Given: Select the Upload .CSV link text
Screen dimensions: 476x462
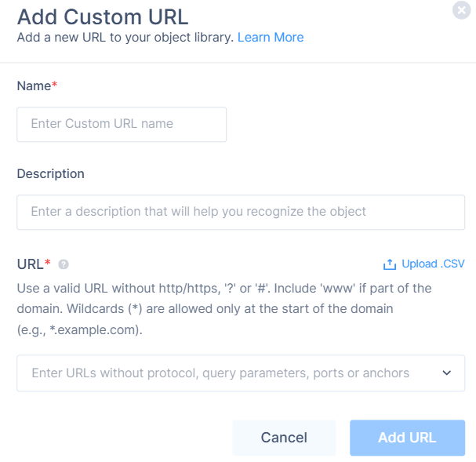Looking at the screenshot, I should [x=433, y=264].
